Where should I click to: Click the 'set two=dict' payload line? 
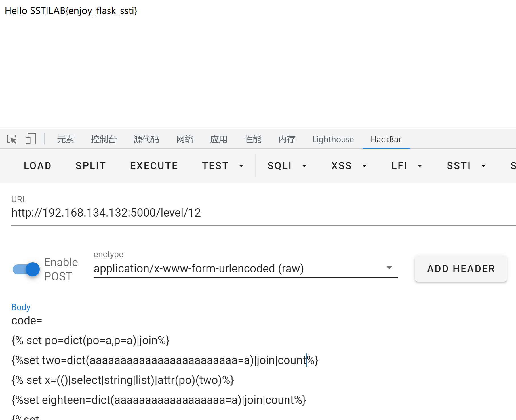click(165, 360)
